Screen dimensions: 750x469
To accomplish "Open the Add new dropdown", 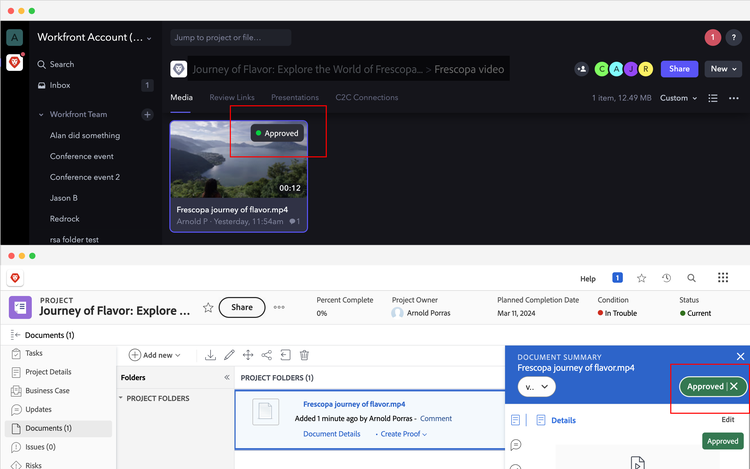I will [155, 355].
